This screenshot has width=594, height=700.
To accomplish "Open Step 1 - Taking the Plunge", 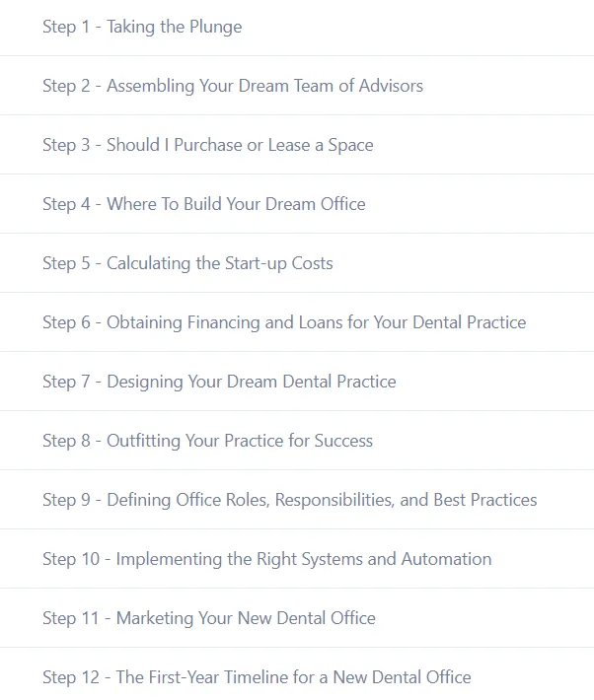I will click(x=142, y=27).
